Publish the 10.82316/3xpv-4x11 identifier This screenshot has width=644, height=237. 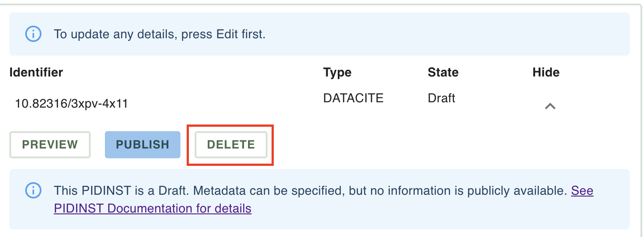pyautogui.click(x=143, y=145)
